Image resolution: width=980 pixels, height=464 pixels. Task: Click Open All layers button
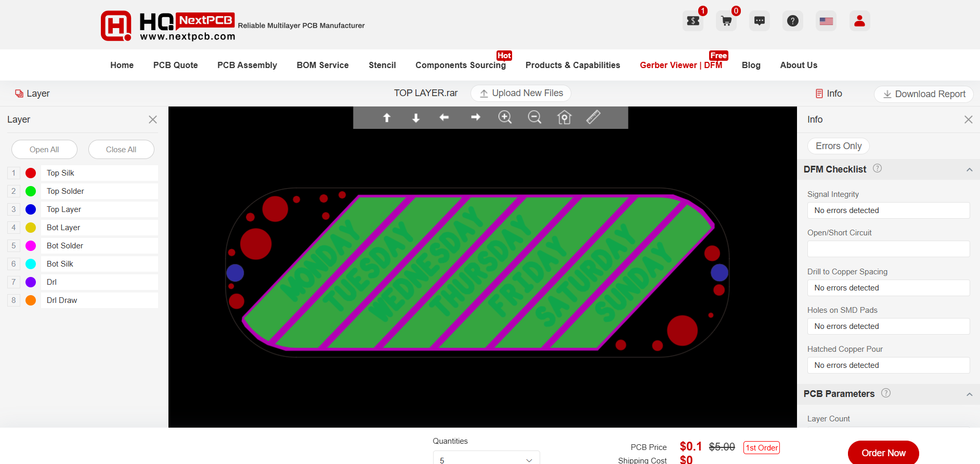[x=44, y=150]
